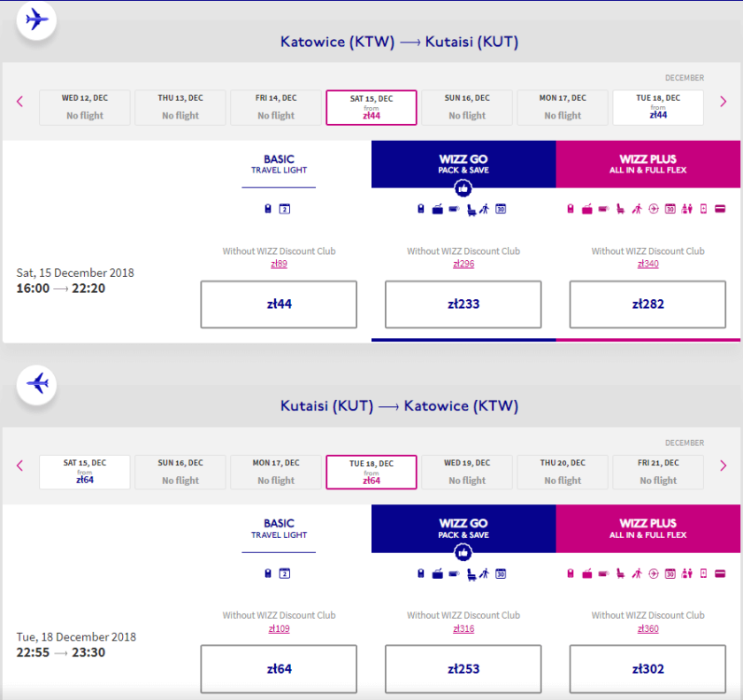
Task: Show earlier return dates with the left arrow
Action: [x=19, y=465]
